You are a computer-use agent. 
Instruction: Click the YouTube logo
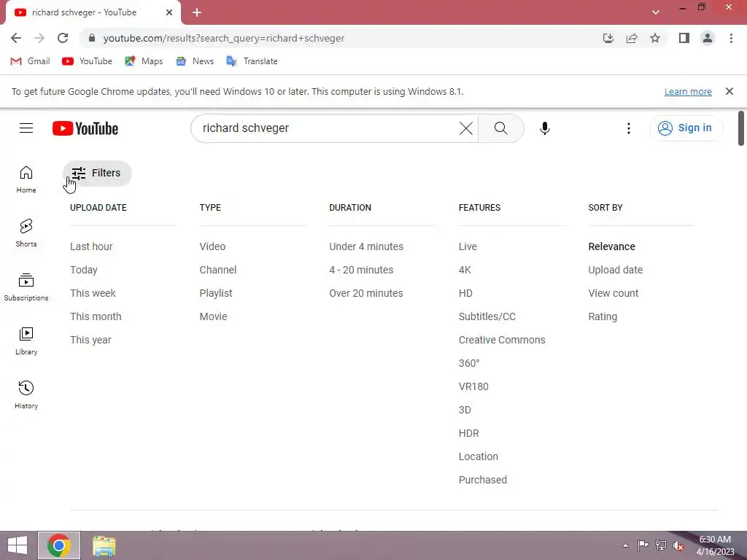[85, 128]
